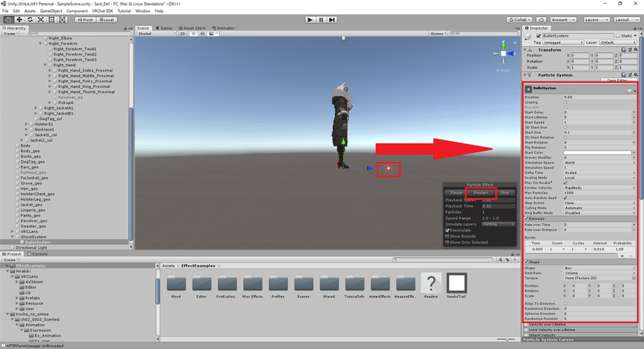The height and width of the screenshot is (349, 644).
Task: Open the Tag dropdown
Action: pos(563,43)
